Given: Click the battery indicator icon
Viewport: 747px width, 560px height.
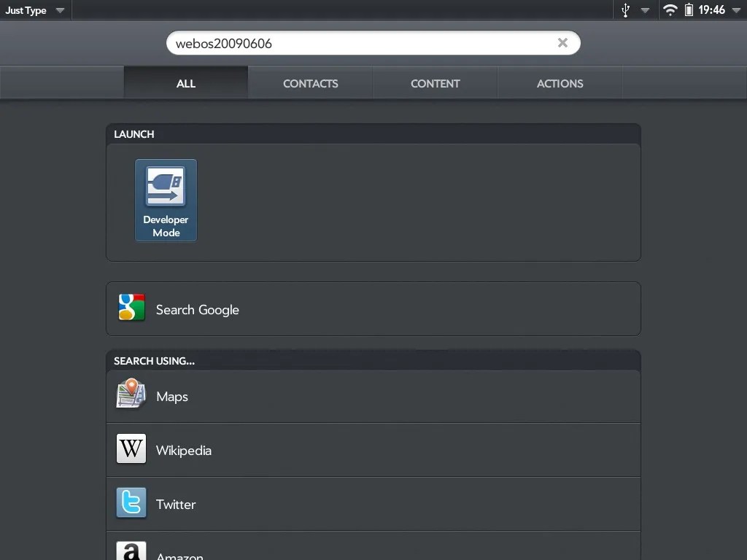Looking at the screenshot, I should (x=689, y=10).
